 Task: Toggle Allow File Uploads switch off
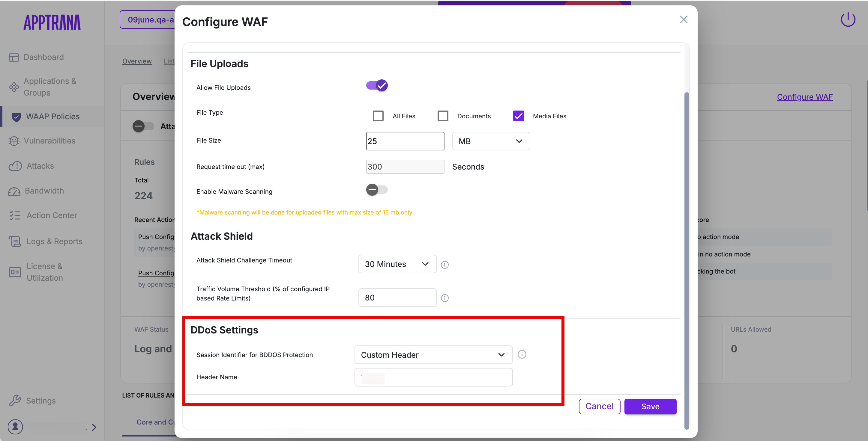point(377,85)
